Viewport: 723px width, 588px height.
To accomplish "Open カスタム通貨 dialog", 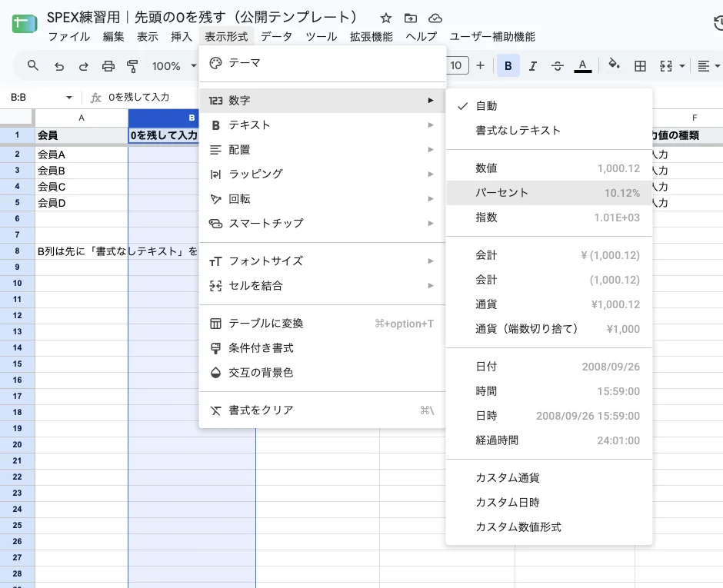I will [549, 478].
